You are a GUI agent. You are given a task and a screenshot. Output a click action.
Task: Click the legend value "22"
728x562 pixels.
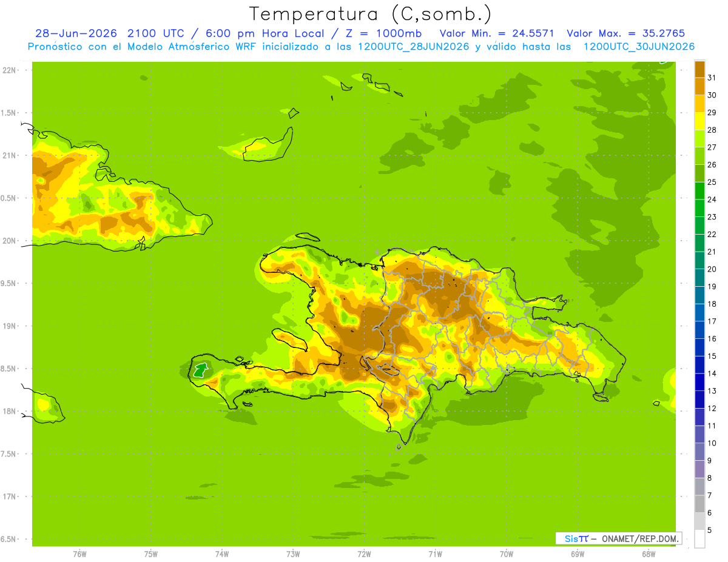pyautogui.click(x=712, y=234)
